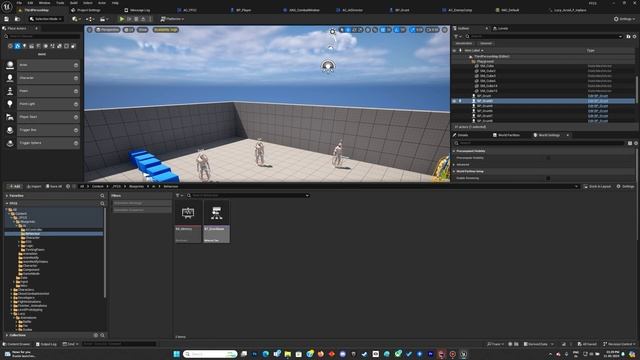Image resolution: width=640 pixels, height=360 pixels.
Task: Open the Selection Mode dropdown
Action: (46, 19)
